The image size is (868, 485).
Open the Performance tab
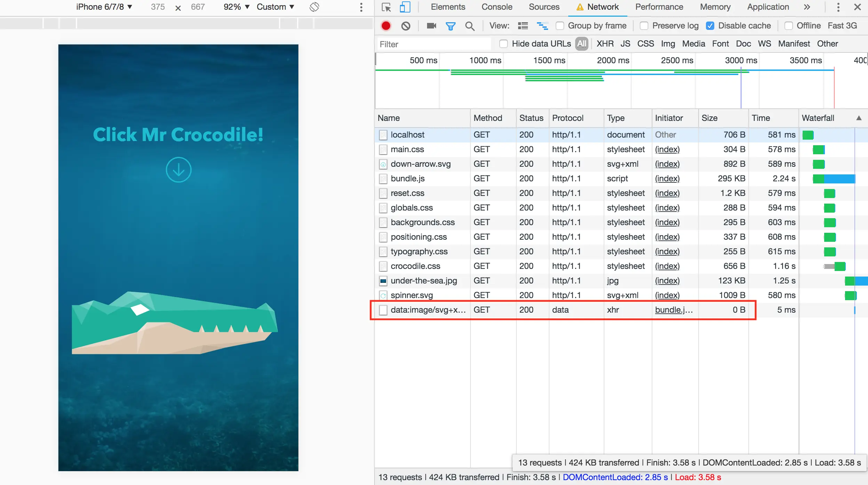659,7
